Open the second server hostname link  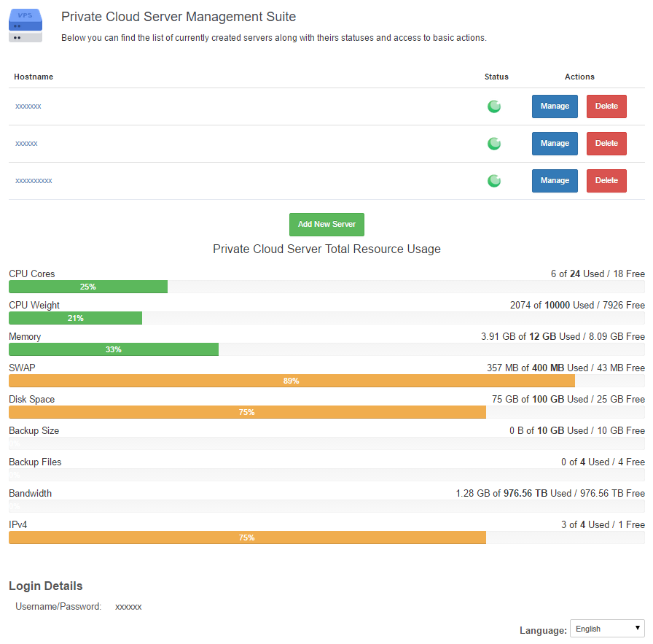point(26,144)
